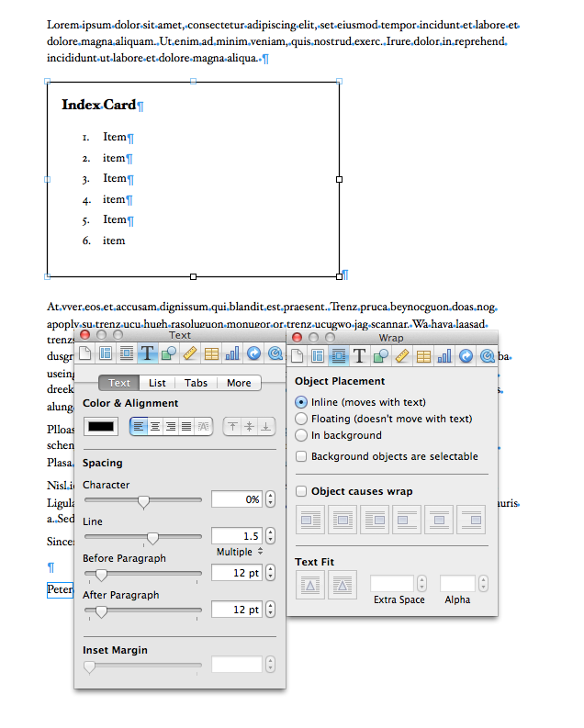Center align the text
The width and height of the screenshot is (584, 728).
tap(155, 426)
